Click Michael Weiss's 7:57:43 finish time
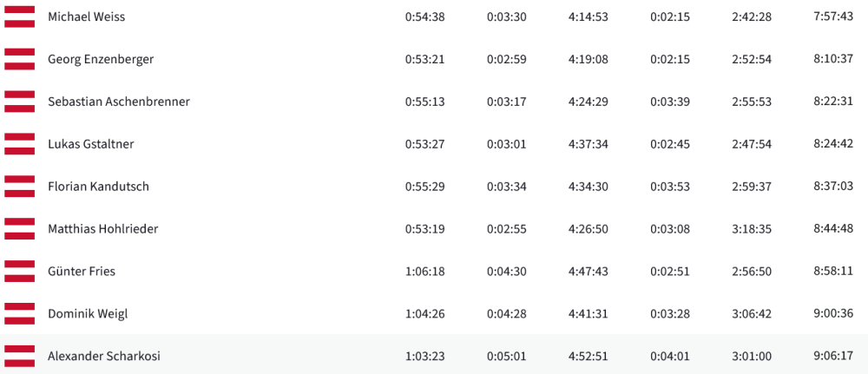The image size is (868, 374). 833,16
